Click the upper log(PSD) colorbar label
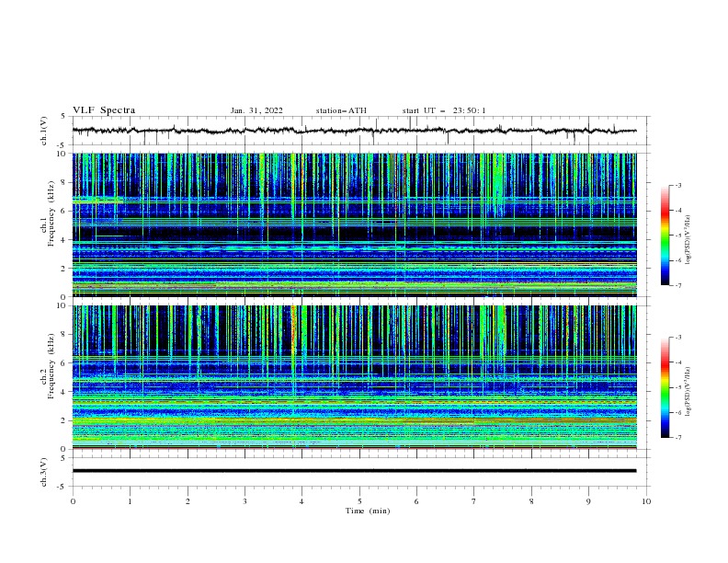728x563 pixels. [688, 240]
